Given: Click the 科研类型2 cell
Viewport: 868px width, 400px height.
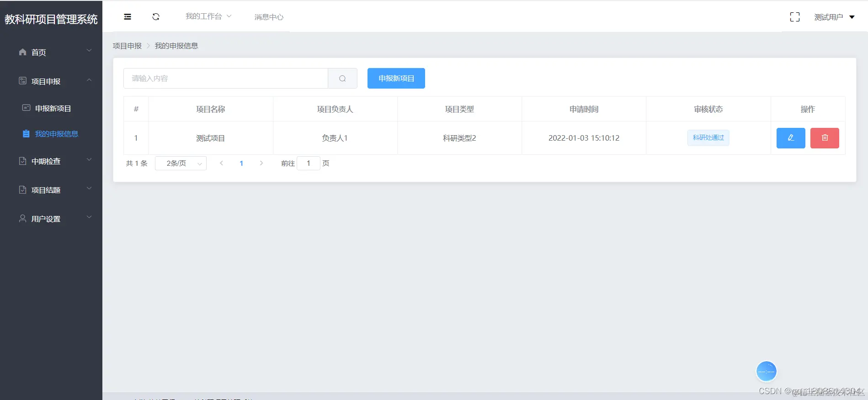Looking at the screenshot, I should pyautogui.click(x=459, y=138).
